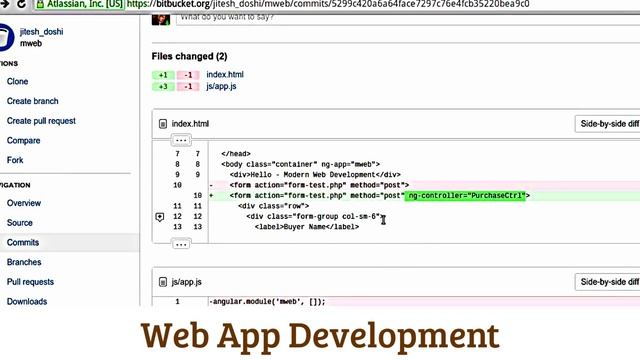Select Create branch in the sidebar
The height and width of the screenshot is (360, 640).
pyautogui.click(x=33, y=101)
